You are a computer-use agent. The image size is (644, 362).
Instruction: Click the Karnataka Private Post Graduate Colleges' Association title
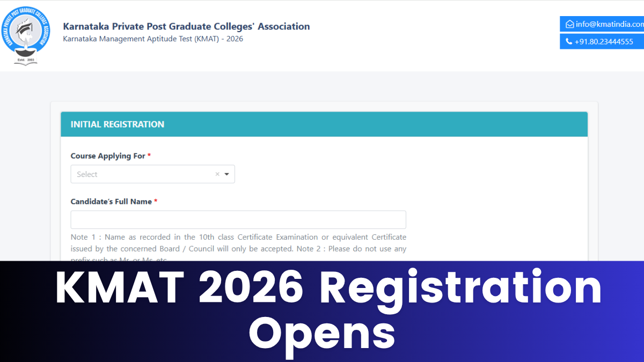point(186,26)
